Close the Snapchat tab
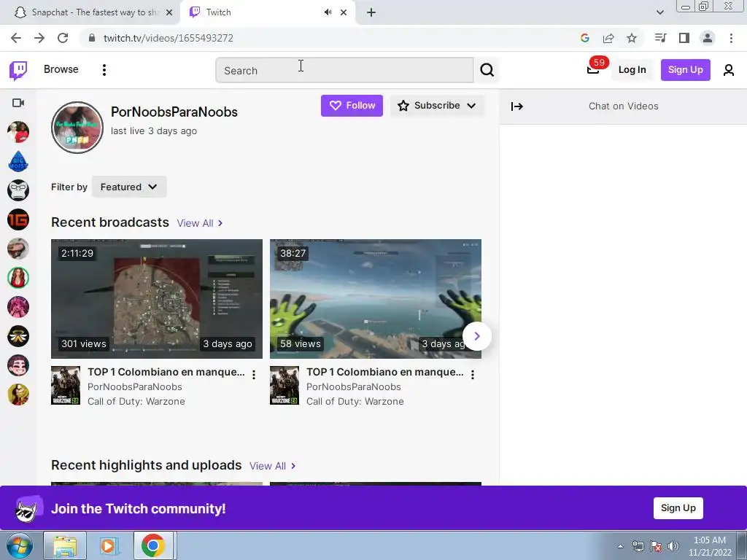 [169, 12]
